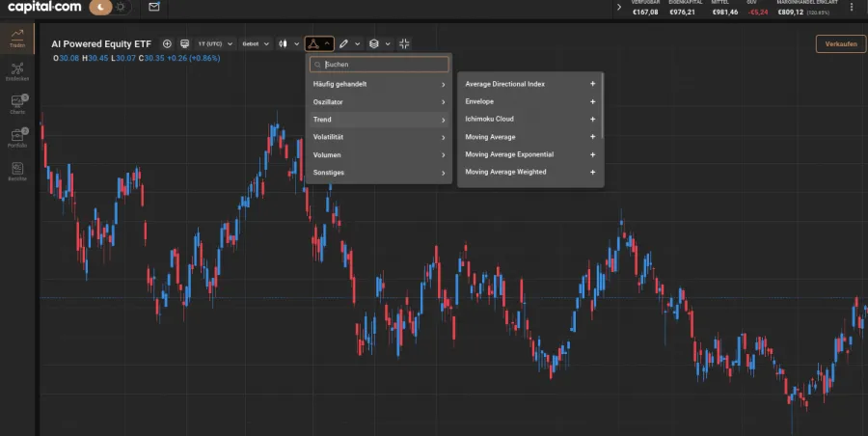Open the Portfolio sidebar icon
This screenshot has width=868, height=436.
16,137
